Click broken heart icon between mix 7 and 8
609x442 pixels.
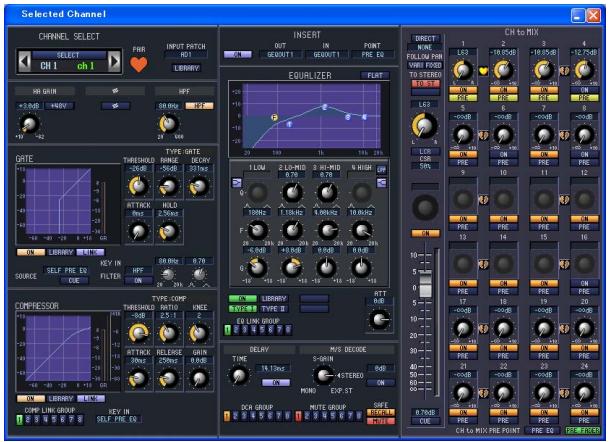pyautogui.click(x=564, y=135)
